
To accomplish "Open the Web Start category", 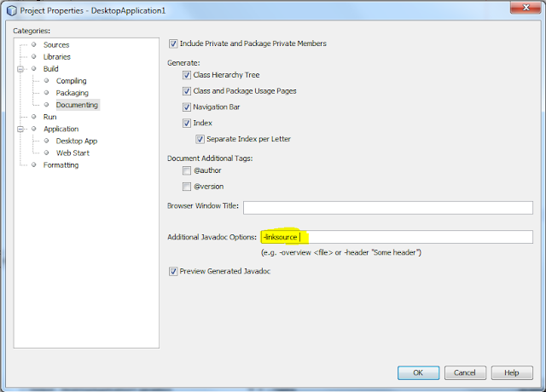I will point(73,153).
